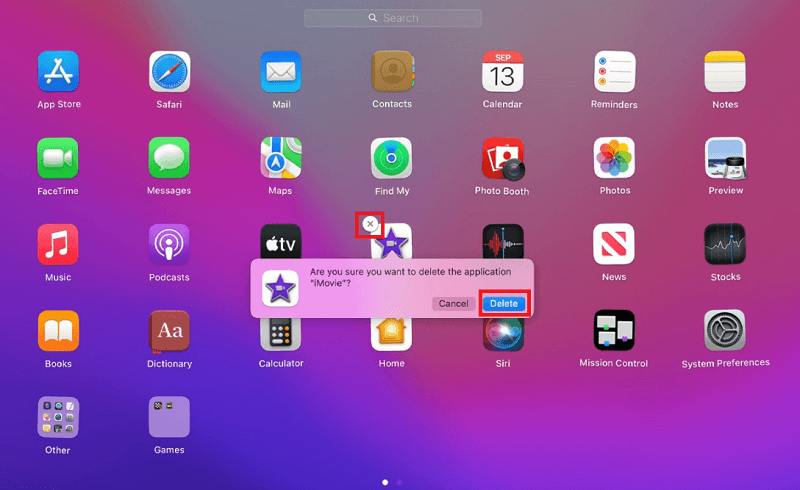Launch Photo Booth
Image resolution: width=800 pixels, height=490 pixels.
coord(502,158)
